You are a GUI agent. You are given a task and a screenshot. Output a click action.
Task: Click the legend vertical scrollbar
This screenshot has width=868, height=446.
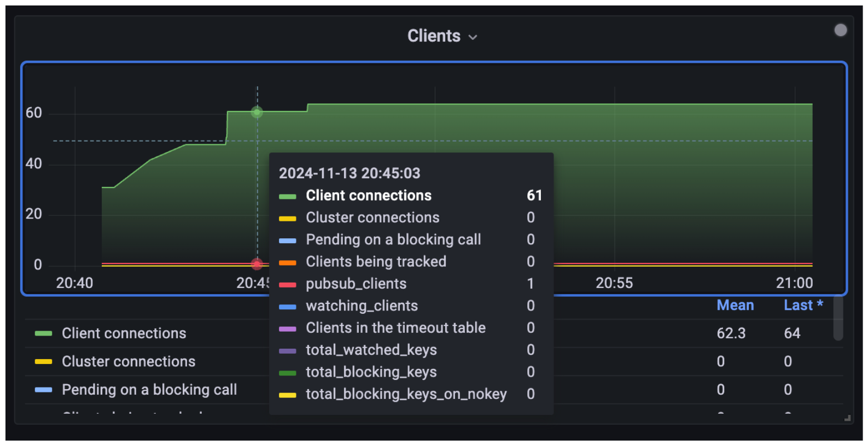[837, 320]
